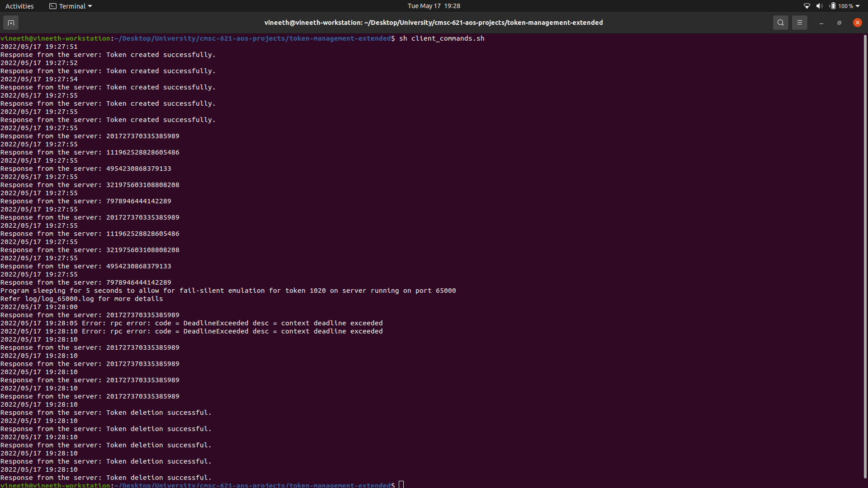Open terminal search
This screenshot has width=868, height=488.
(781, 23)
